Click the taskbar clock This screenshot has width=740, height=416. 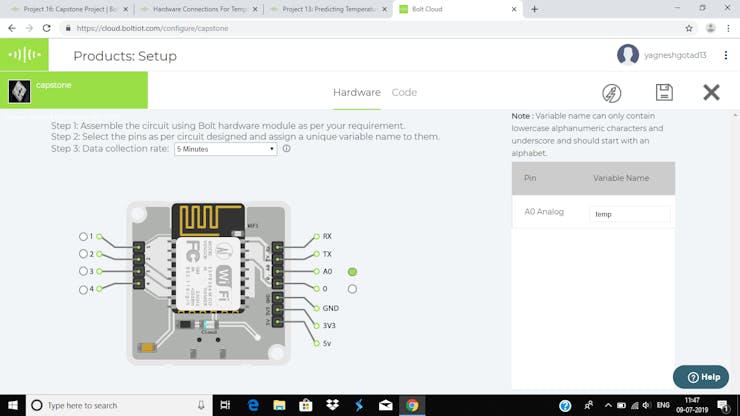(692, 405)
